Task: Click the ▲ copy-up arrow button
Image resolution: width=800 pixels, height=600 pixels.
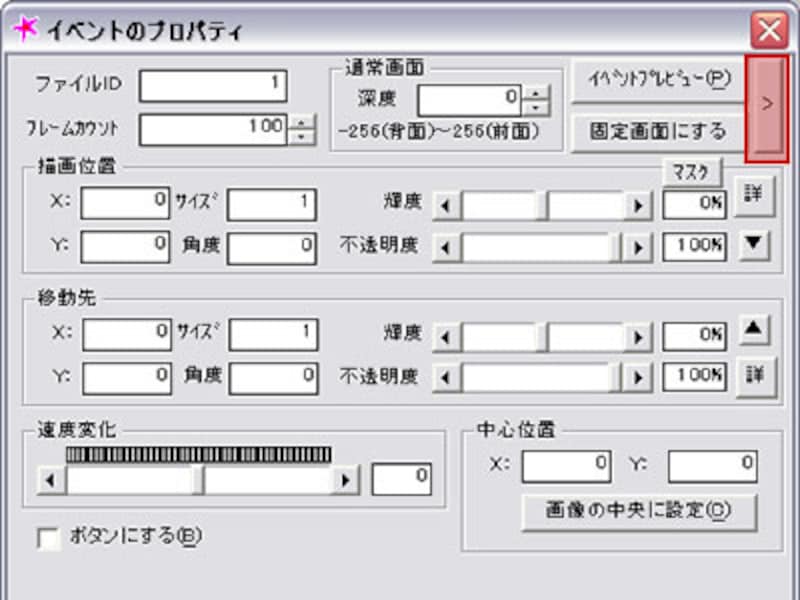Action: tap(755, 329)
